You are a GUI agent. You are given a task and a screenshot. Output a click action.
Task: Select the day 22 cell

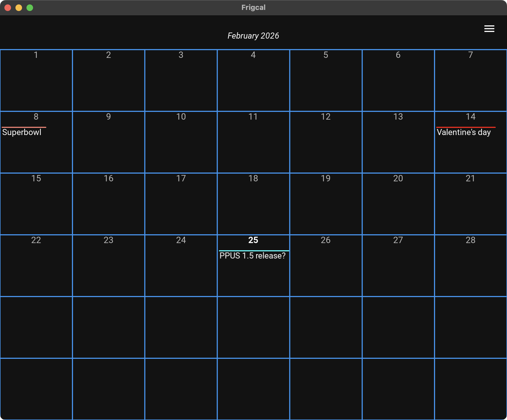coord(36,266)
